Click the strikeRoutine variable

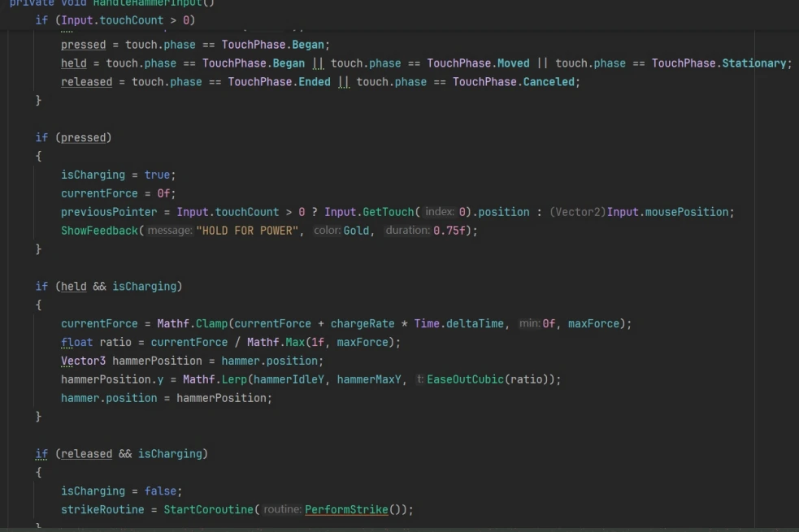click(x=102, y=509)
